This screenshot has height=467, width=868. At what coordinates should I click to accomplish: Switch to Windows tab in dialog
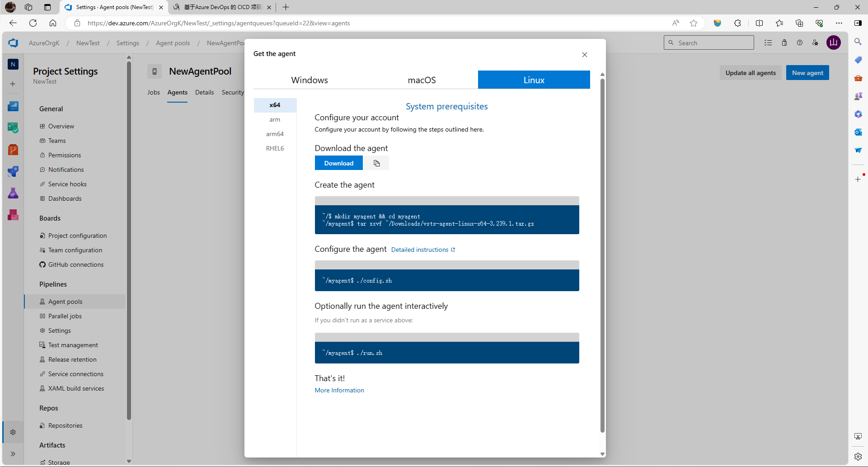pyautogui.click(x=310, y=80)
